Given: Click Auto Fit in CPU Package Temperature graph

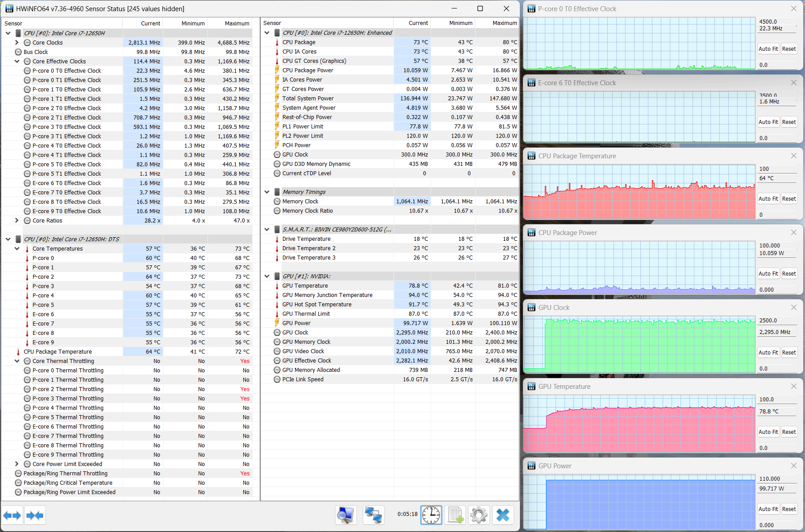Looking at the screenshot, I should coord(768,199).
